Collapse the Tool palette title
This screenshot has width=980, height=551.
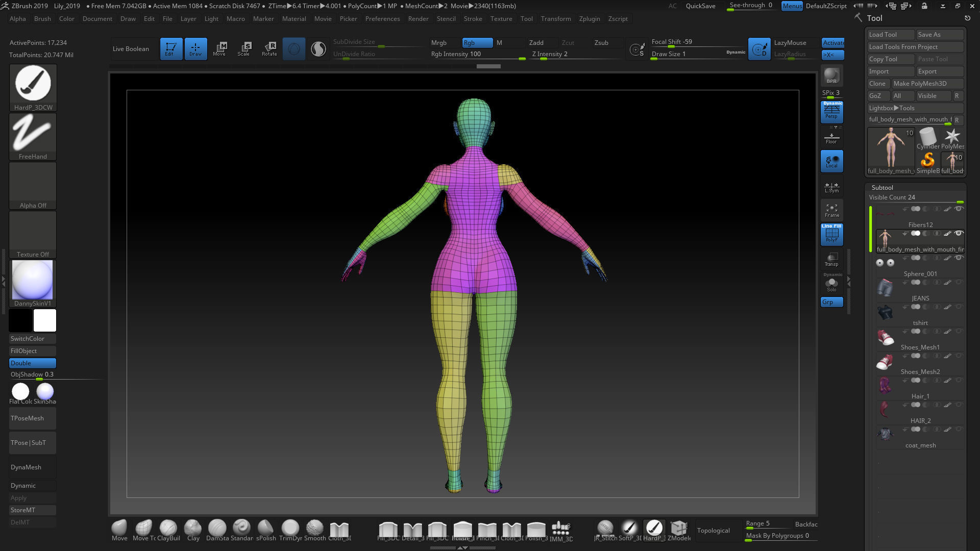click(874, 18)
